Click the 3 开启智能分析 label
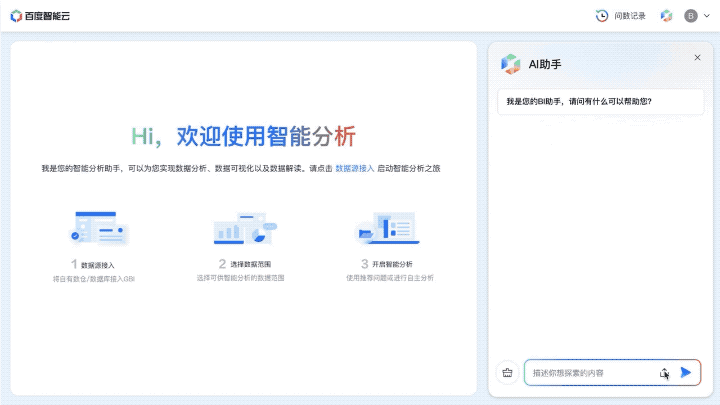This screenshot has height=405, width=720. 387,264
